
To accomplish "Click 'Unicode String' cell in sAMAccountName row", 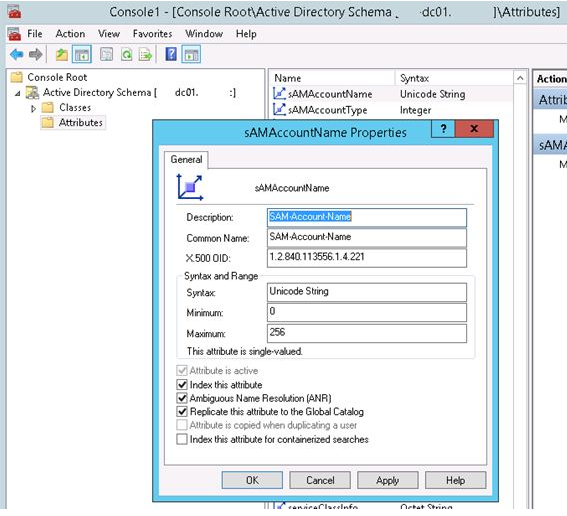I will point(432,94).
